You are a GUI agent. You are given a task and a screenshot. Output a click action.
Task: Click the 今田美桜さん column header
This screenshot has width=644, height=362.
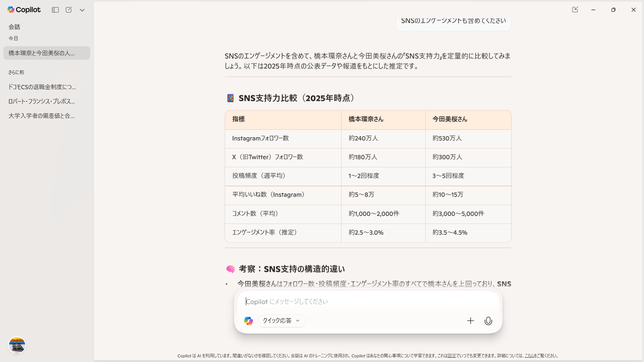click(x=450, y=119)
